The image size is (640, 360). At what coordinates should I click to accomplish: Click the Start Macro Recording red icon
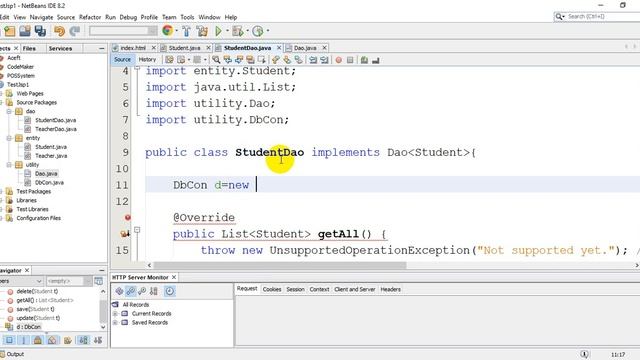coord(338,60)
